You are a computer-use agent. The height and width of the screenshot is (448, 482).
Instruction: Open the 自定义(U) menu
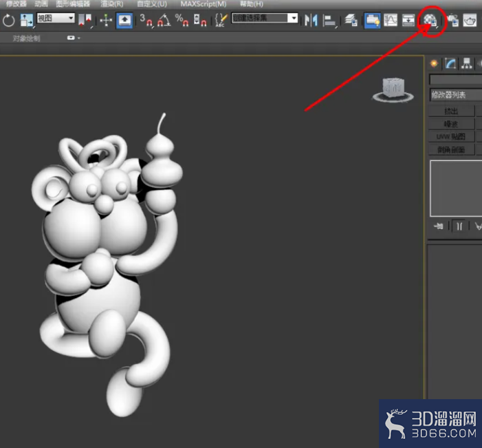tap(151, 4)
